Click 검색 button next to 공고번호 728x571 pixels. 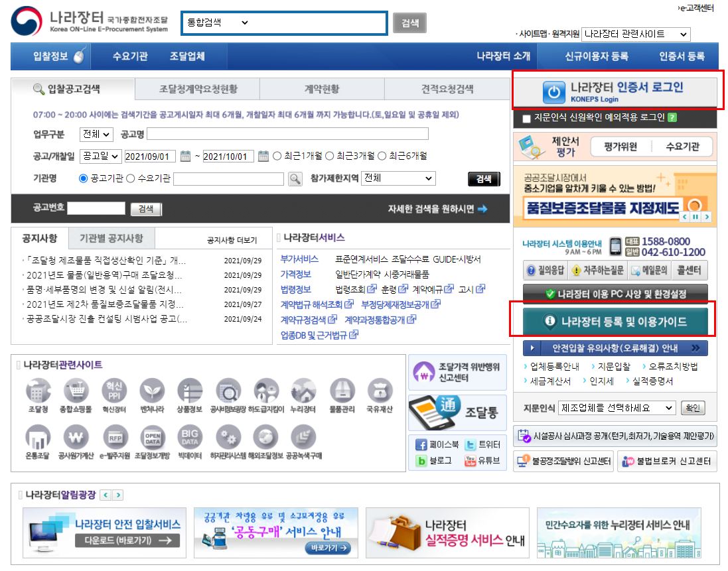coord(146,209)
